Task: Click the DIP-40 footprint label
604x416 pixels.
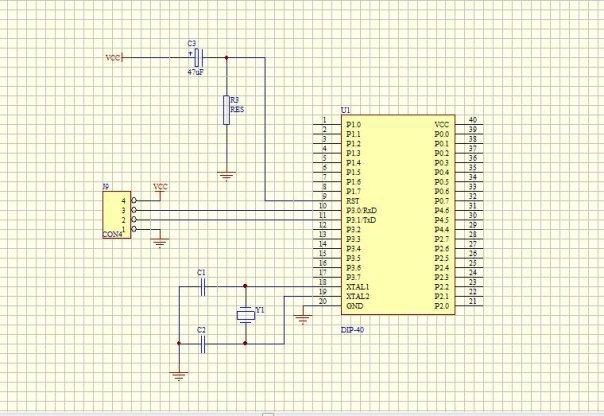Action: [x=352, y=330]
